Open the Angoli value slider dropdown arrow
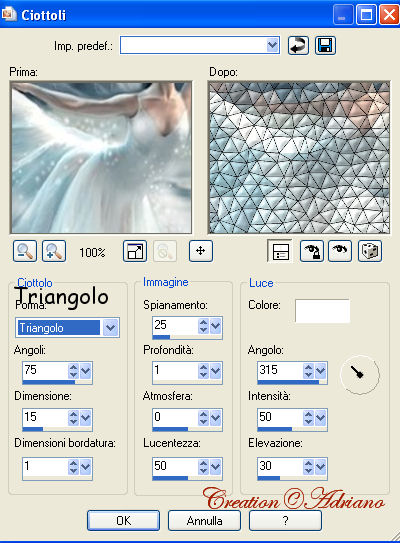 86,371
